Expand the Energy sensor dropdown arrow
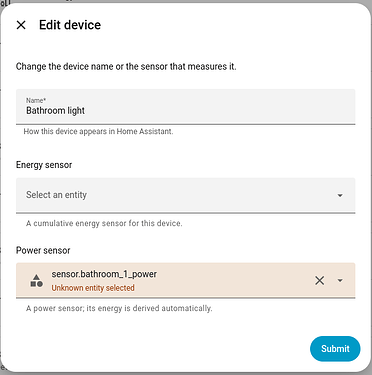Image resolution: width=372 pixels, height=375 pixels. click(x=340, y=195)
